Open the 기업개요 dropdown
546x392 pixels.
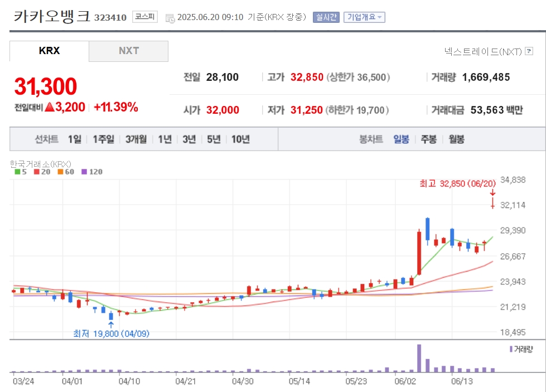click(364, 17)
